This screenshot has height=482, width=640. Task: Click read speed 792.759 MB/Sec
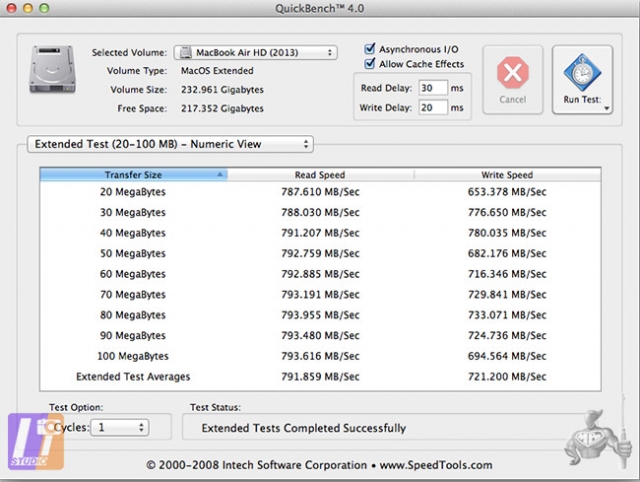pos(320,253)
